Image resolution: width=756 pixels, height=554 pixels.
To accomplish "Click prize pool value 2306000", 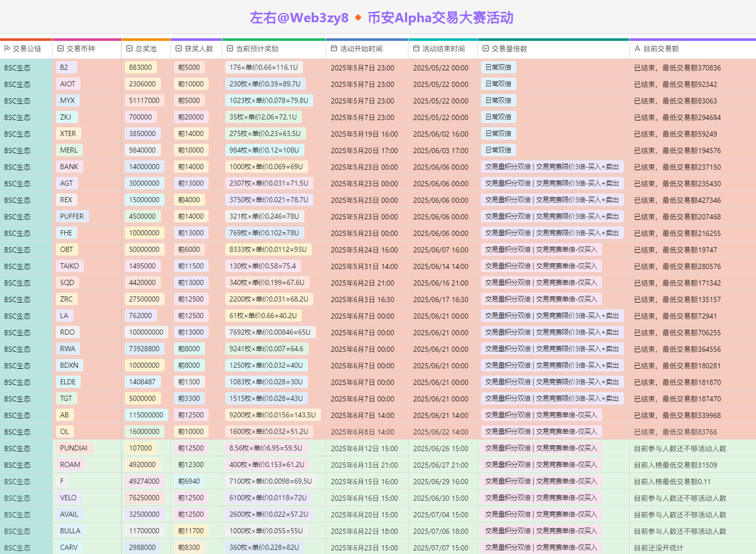I will pos(142,84).
